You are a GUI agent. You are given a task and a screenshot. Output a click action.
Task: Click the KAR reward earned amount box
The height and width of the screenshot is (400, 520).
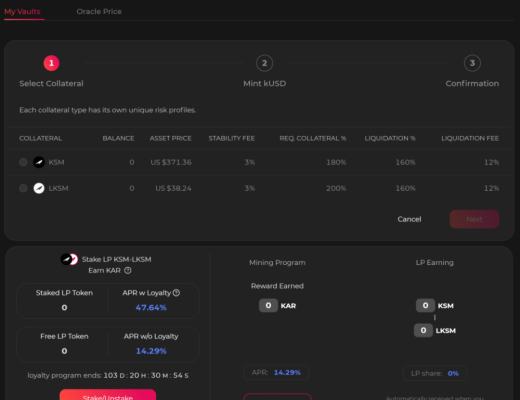point(268,305)
